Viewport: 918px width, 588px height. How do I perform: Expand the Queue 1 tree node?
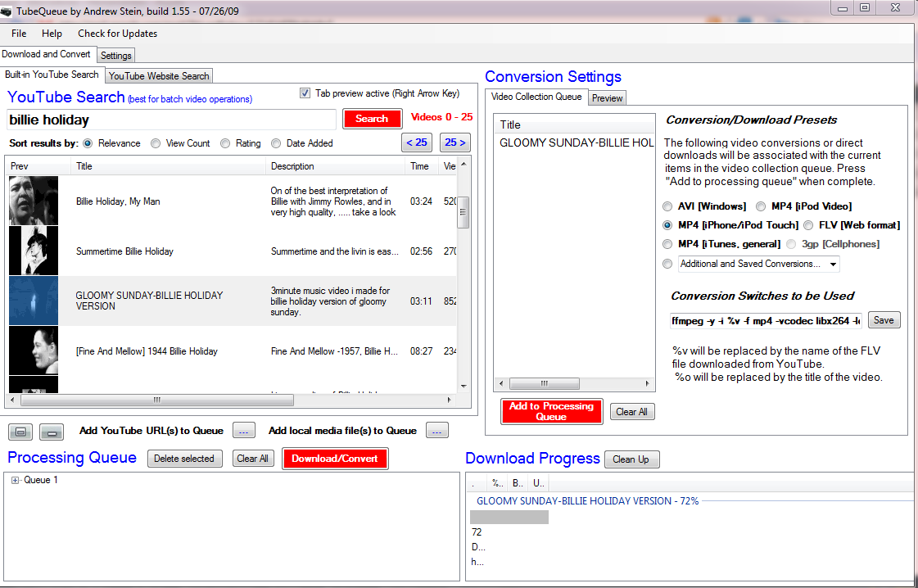point(16,481)
